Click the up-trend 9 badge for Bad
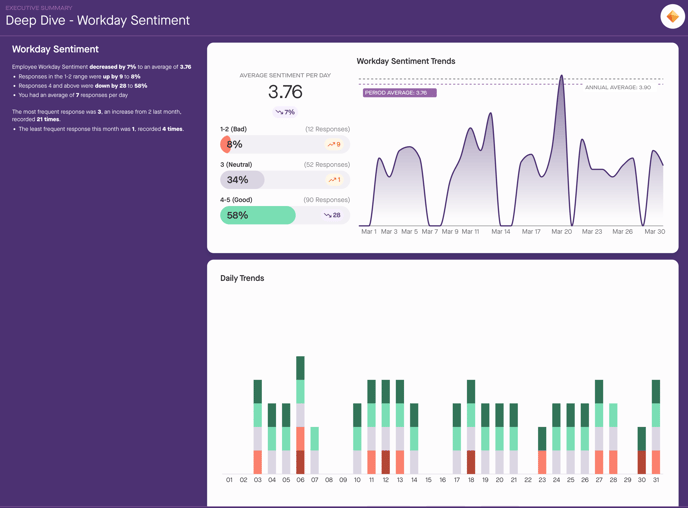Screen dimensions: 688x508 pyautogui.click(x=334, y=145)
